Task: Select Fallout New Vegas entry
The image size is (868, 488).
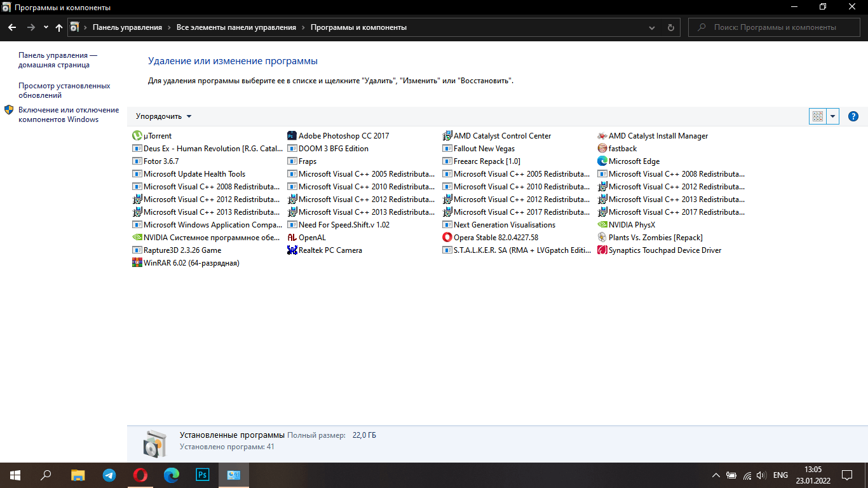Action: tap(479, 148)
